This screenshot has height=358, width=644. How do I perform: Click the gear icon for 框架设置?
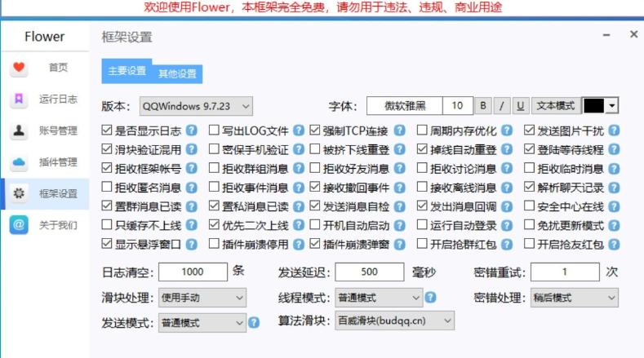coord(19,193)
